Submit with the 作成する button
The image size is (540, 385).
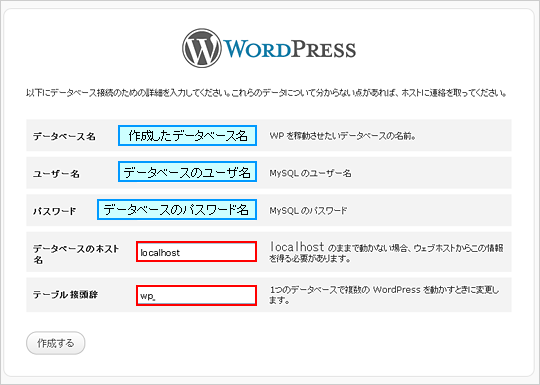(55, 343)
